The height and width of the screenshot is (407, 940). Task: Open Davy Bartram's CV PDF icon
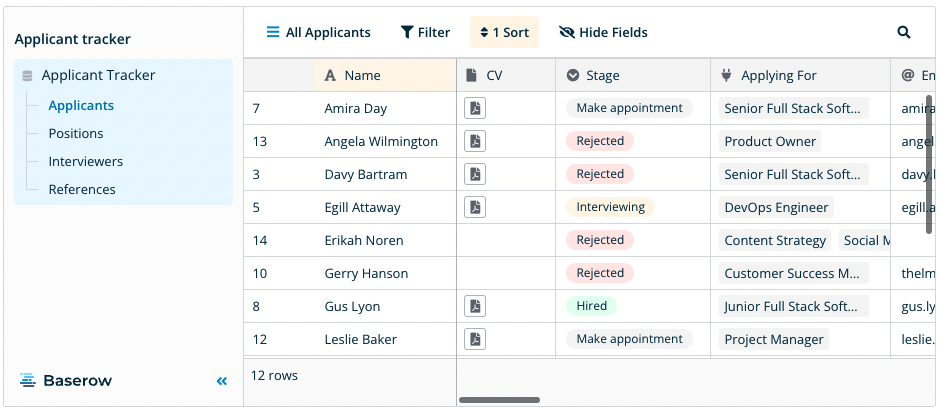coord(475,174)
